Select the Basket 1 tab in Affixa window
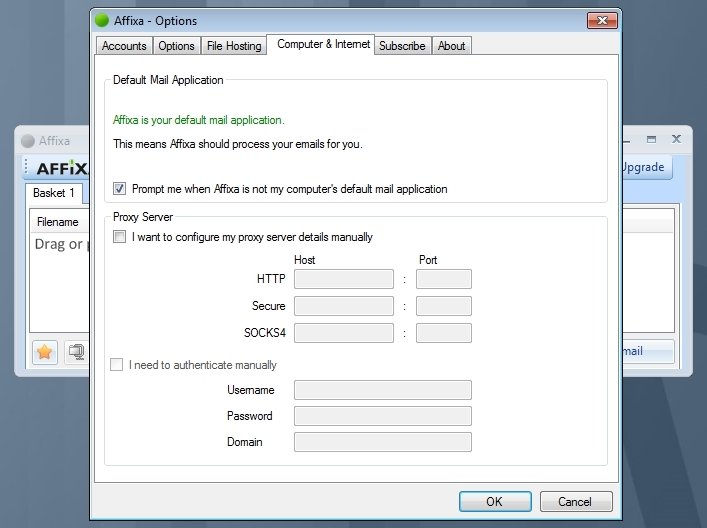The width and height of the screenshot is (707, 528). point(54,193)
